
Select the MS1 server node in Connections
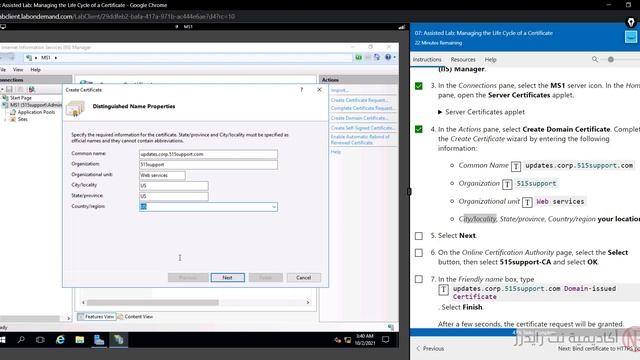35,105
